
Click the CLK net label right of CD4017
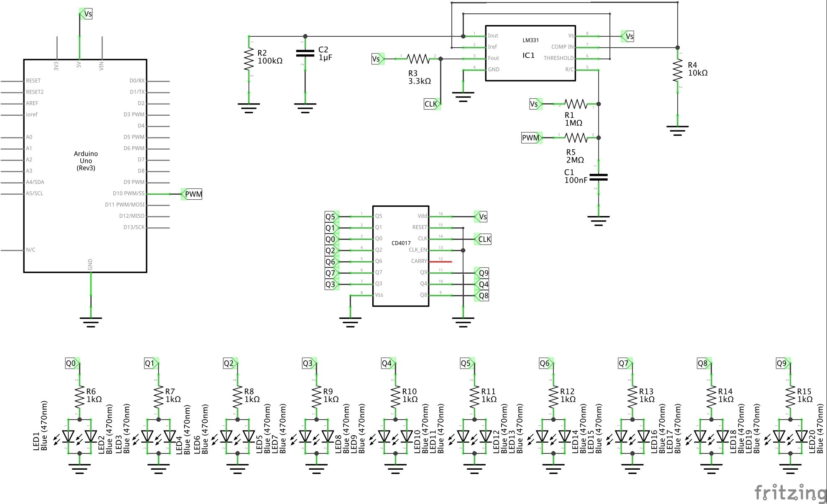pos(483,239)
